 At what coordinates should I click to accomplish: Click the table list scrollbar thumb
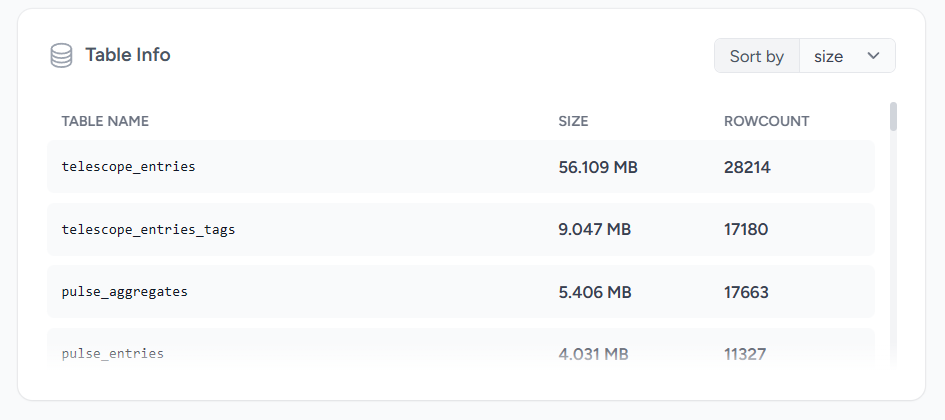893,117
